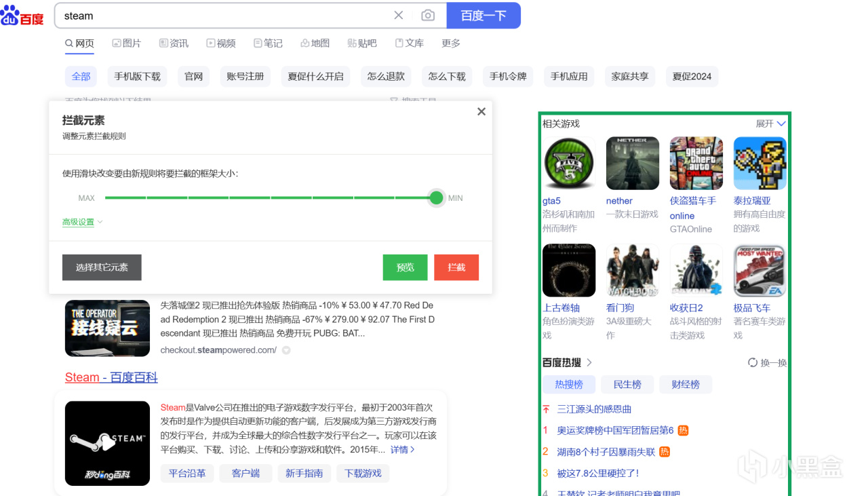
Task: Select the 夏促什么开启 filter chip
Action: click(316, 77)
